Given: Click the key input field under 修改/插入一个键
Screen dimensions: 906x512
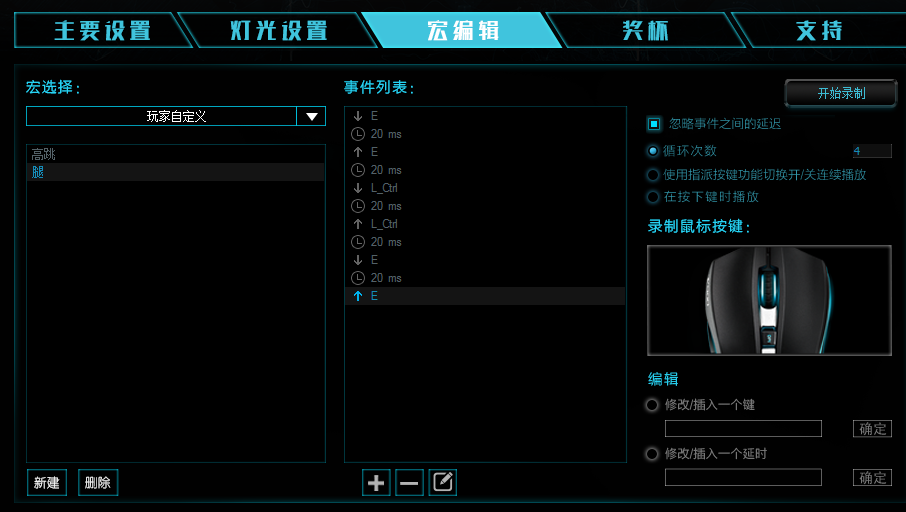Looking at the screenshot, I should (743, 429).
